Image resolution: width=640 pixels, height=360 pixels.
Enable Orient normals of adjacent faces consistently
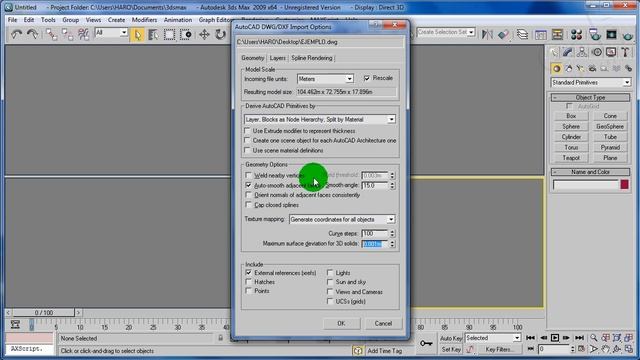pyautogui.click(x=248, y=195)
